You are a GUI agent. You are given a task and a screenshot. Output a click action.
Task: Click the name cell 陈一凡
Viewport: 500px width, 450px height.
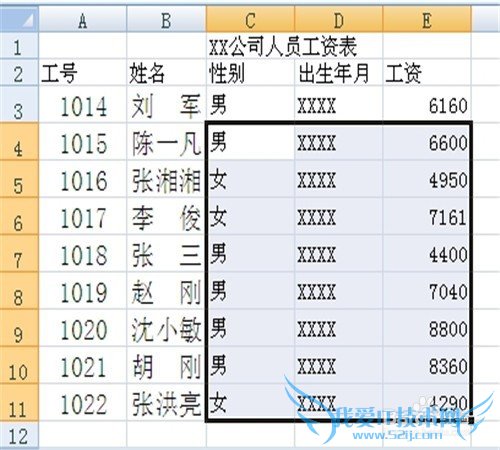(166, 142)
